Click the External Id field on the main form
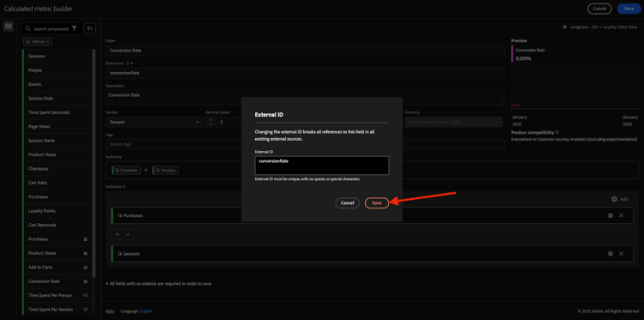The height and width of the screenshot is (320, 644). (x=305, y=73)
